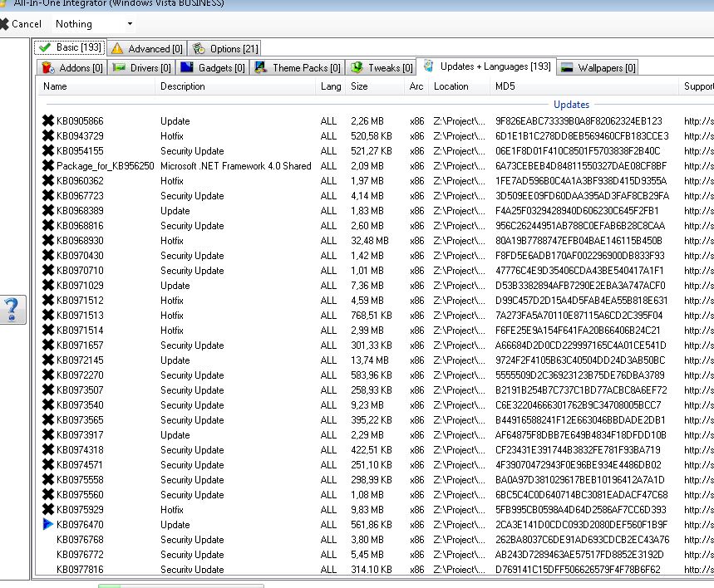The width and height of the screenshot is (714, 588).
Task: Click the X icon beside KB0905866
Action: pos(48,120)
